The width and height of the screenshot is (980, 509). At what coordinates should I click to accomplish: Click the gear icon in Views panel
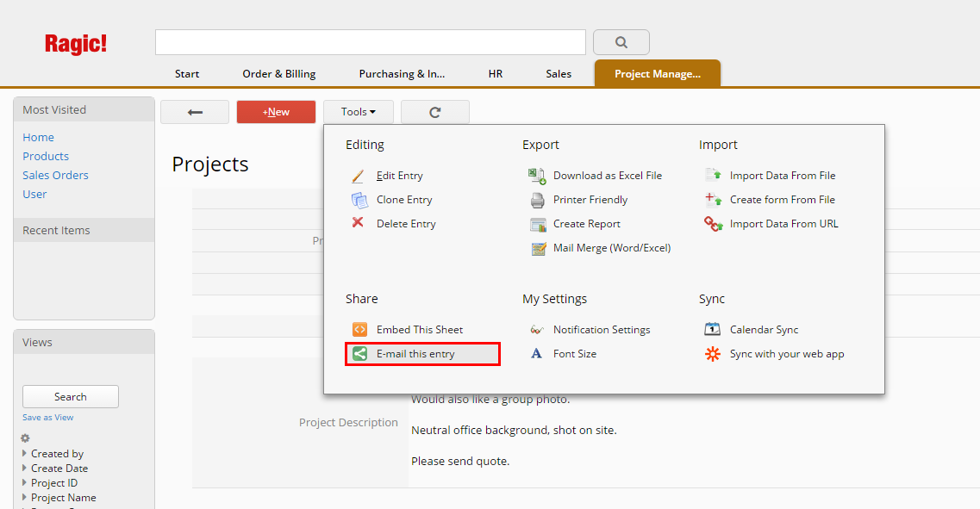tap(25, 438)
